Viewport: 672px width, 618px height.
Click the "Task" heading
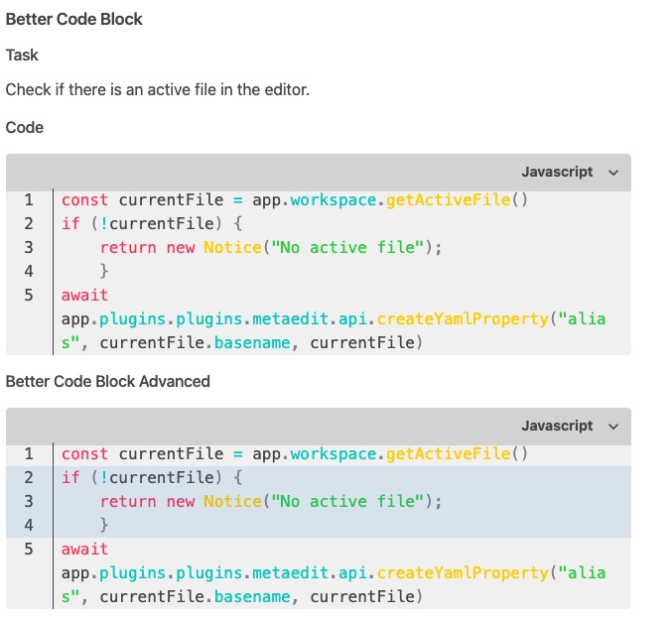tap(23, 56)
